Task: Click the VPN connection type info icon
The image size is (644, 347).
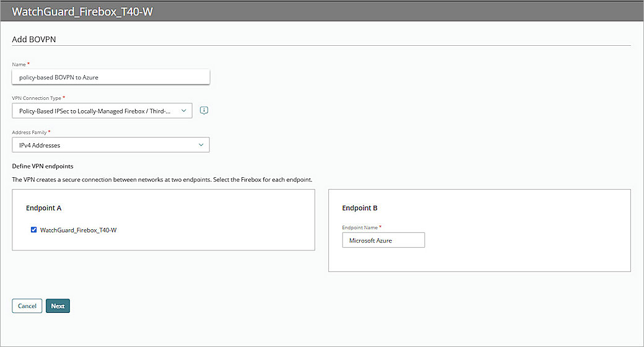Action: coord(204,110)
